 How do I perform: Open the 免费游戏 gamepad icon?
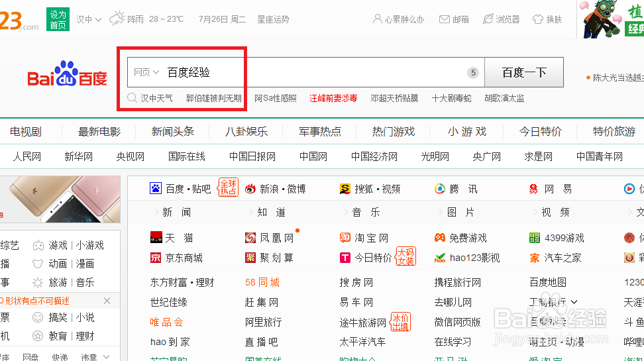coord(440,237)
